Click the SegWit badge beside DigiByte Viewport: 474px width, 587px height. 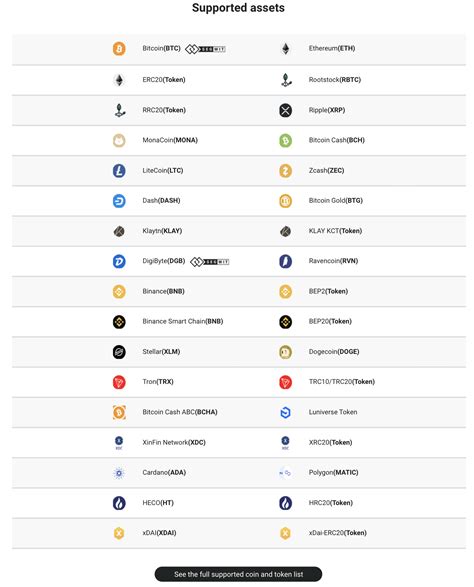coord(210,262)
